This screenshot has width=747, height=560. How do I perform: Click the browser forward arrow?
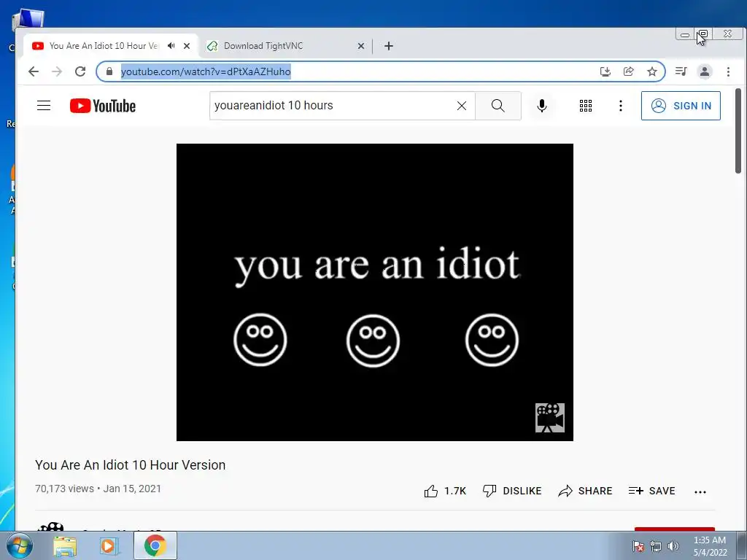click(57, 71)
